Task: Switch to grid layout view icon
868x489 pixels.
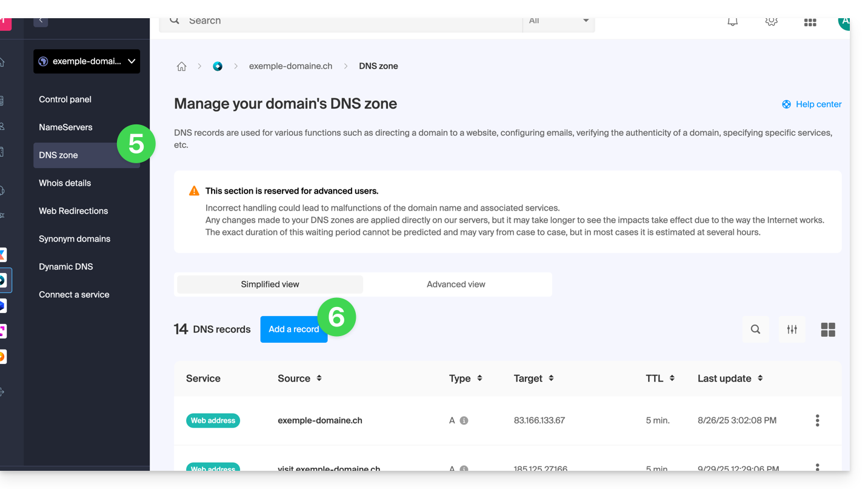Action: point(827,329)
